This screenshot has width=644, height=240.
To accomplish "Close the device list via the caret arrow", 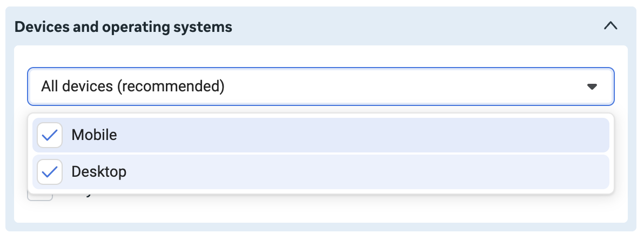I will [x=592, y=86].
